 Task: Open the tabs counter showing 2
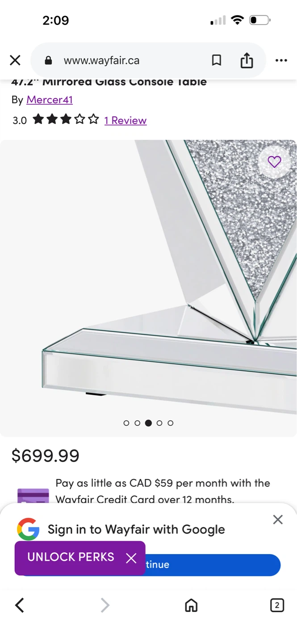[277, 605]
